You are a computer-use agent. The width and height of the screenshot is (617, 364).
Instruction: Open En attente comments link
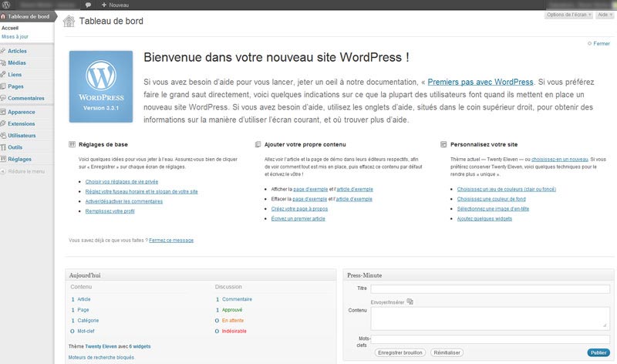(233, 320)
